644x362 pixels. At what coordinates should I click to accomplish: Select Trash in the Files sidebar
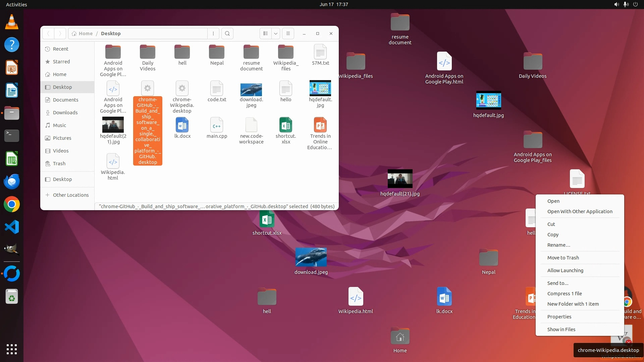pos(59,164)
